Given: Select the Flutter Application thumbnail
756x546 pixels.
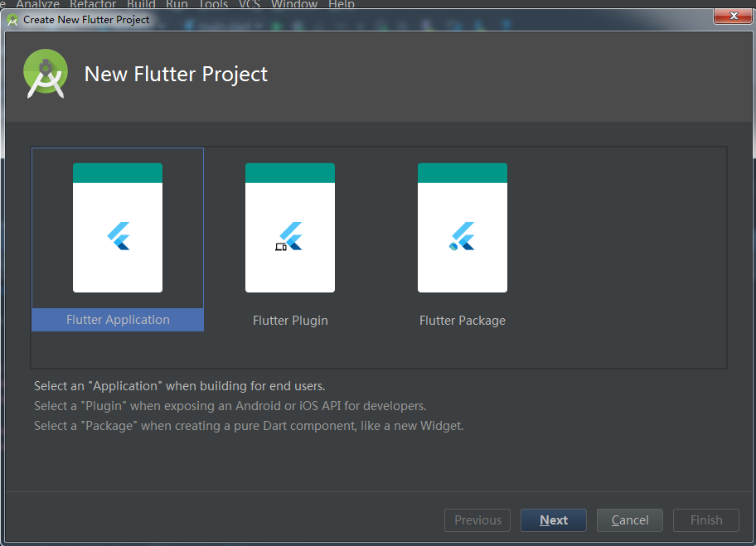Looking at the screenshot, I should coord(118,228).
